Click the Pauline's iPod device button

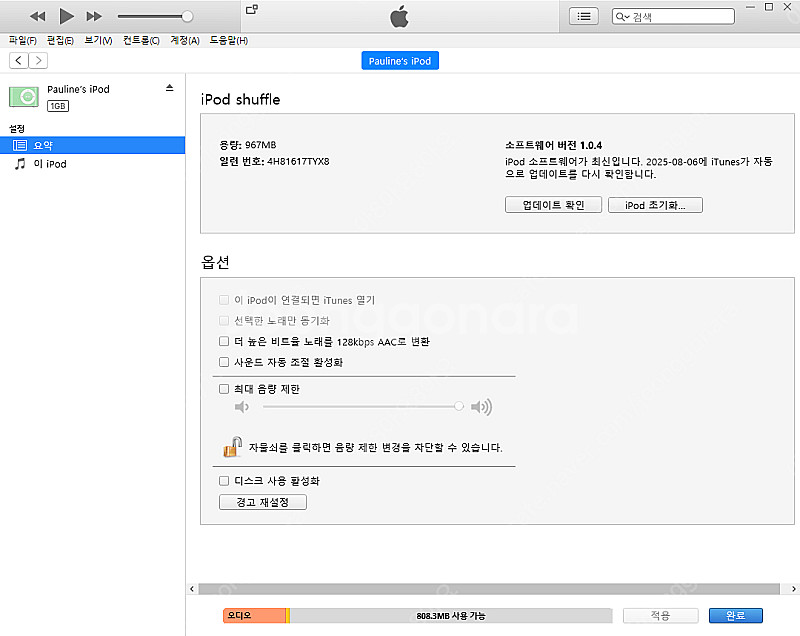point(400,61)
